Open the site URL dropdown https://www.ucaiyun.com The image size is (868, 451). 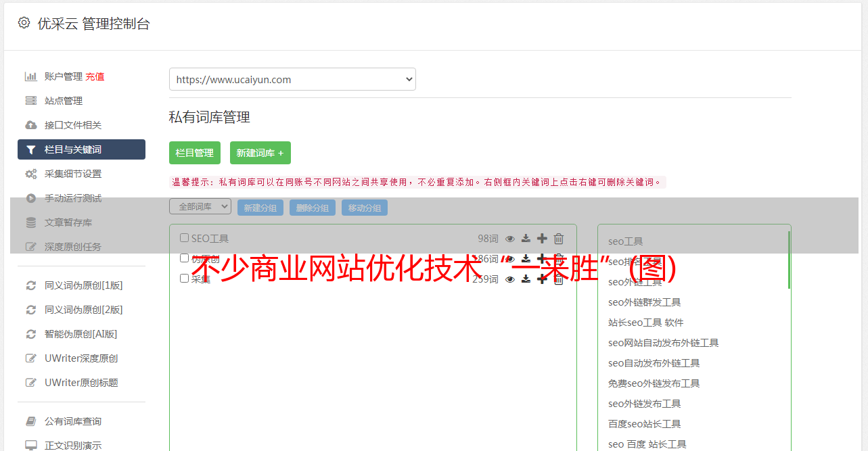tap(292, 79)
